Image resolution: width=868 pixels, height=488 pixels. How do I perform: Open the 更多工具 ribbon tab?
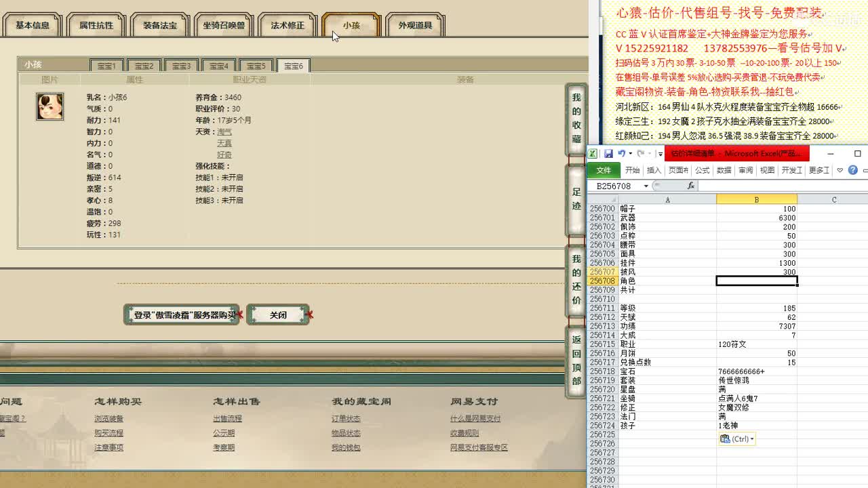(x=819, y=170)
